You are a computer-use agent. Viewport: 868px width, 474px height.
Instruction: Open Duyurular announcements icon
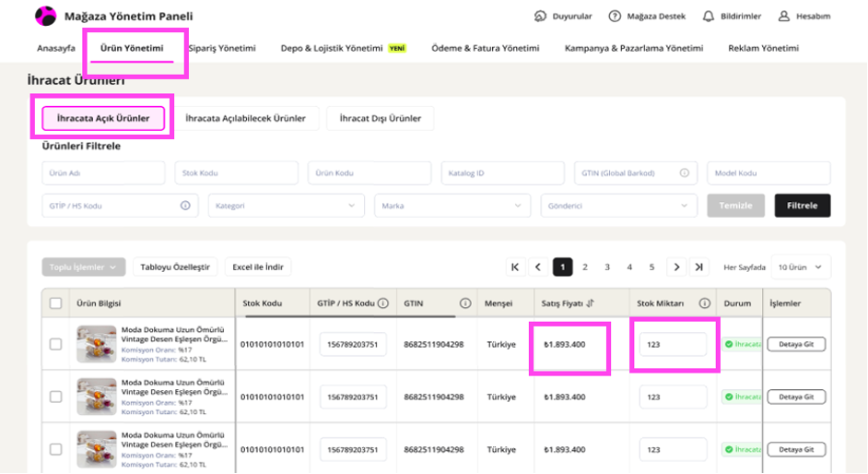coord(540,16)
